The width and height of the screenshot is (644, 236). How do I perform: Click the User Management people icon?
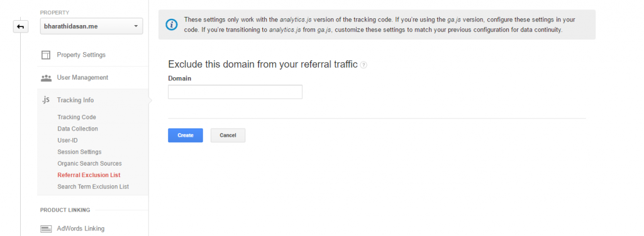(x=46, y=78)
